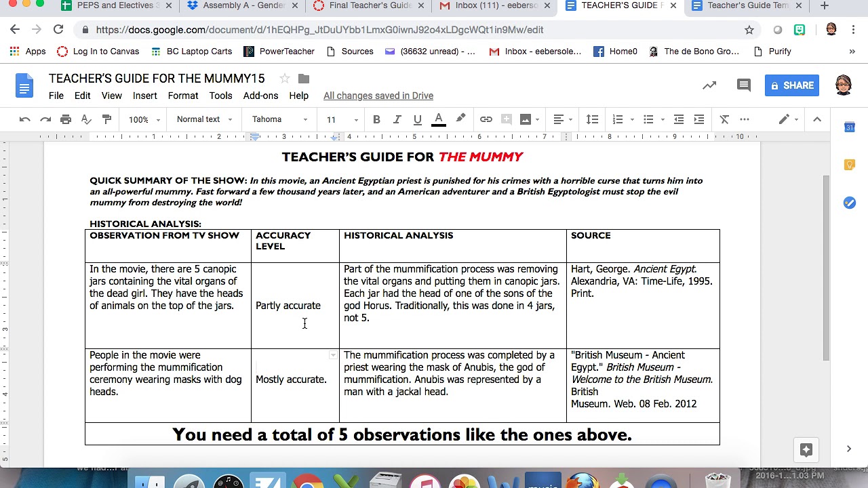Viewport: 868px width, 488px height.
Task: Open the BC Laptop Carts bookmark
Action: [x=191, y=52]
